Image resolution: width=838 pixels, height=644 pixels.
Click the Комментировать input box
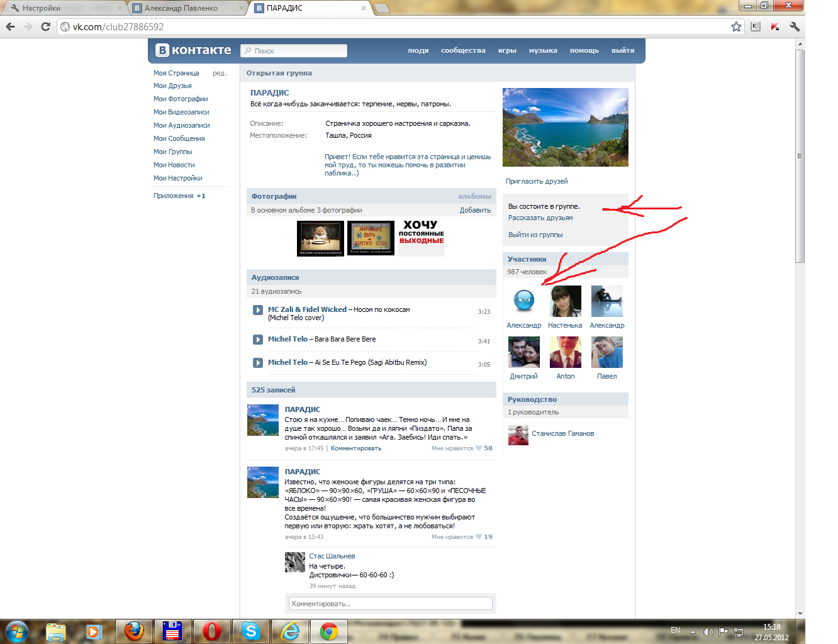[391, 604]
